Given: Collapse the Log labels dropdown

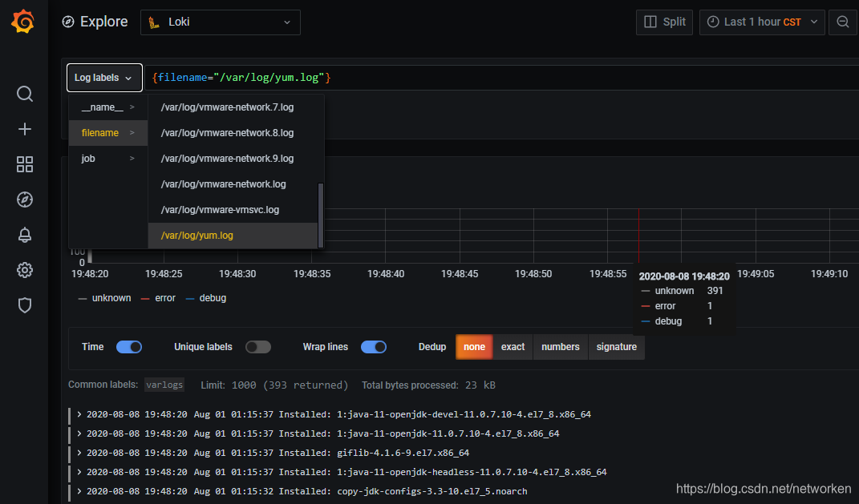Looking at the screenshot, I should (x=104, y=78).
